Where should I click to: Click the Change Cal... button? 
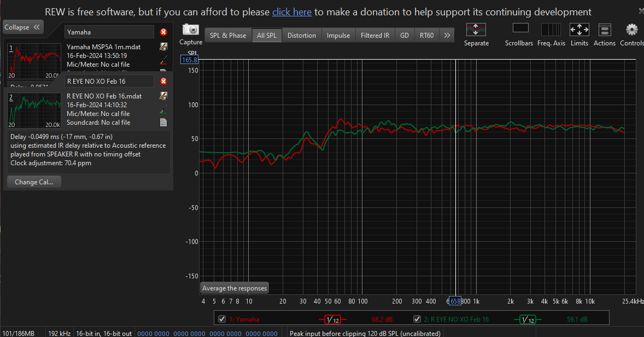tap(34, 182)
